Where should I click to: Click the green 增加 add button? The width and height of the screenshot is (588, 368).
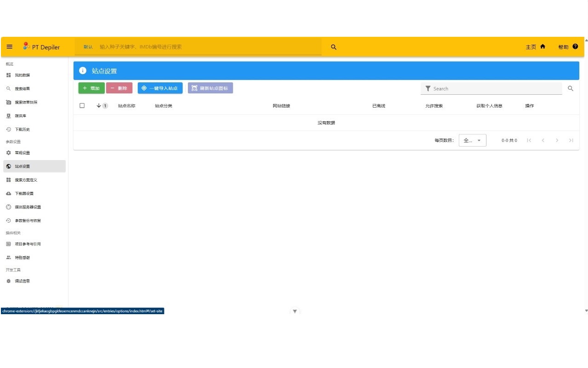91,88
